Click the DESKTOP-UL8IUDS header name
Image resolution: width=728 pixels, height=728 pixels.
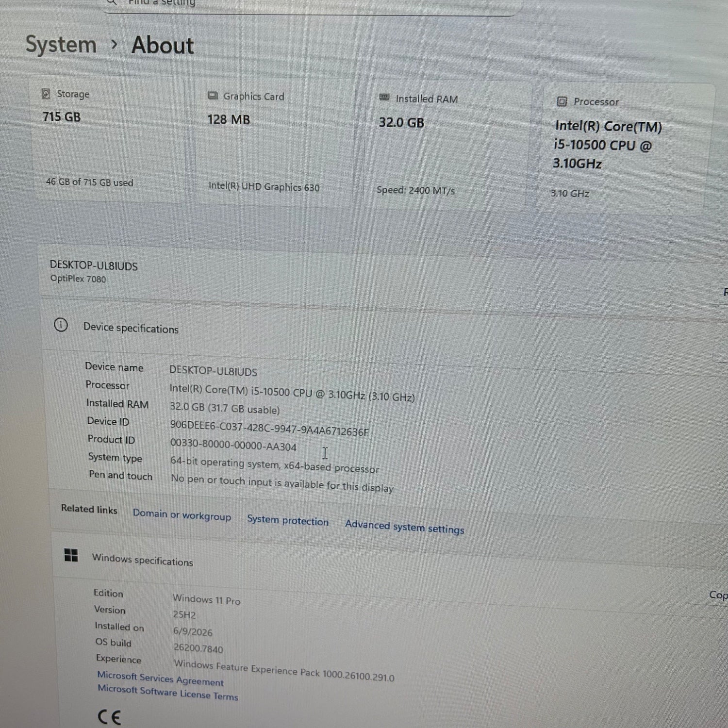click(94, 266)
